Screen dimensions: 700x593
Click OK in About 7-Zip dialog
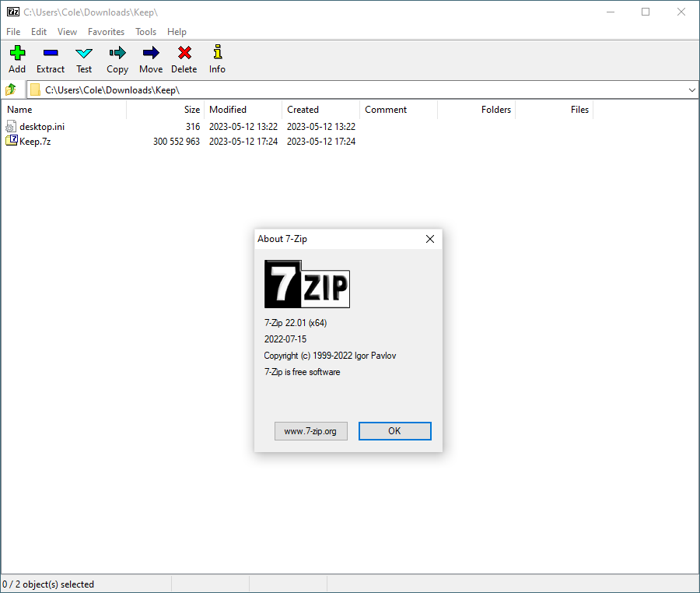pos(394,431)
